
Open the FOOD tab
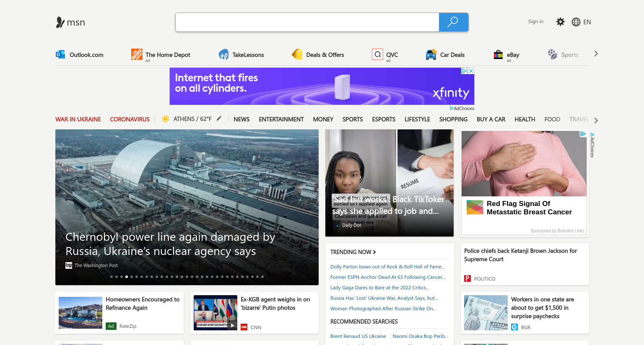point(552,119)
